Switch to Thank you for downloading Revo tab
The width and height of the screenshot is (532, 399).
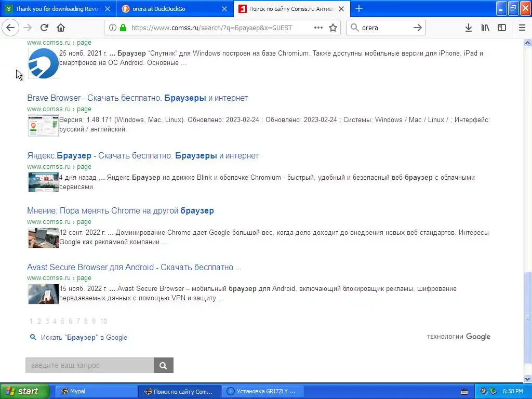(x=58, y=9)
